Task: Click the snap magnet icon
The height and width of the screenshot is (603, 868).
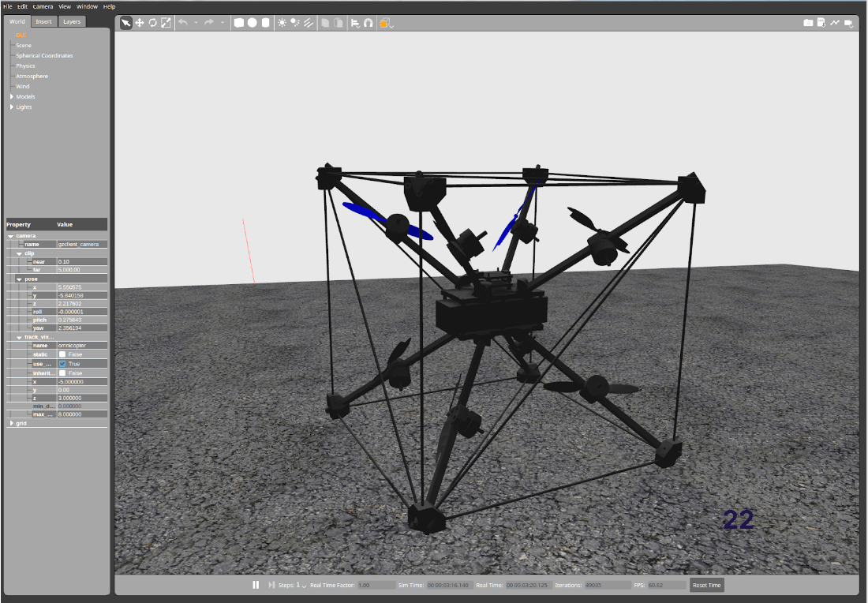Action: pyautogui.click(x=368, y=23)
